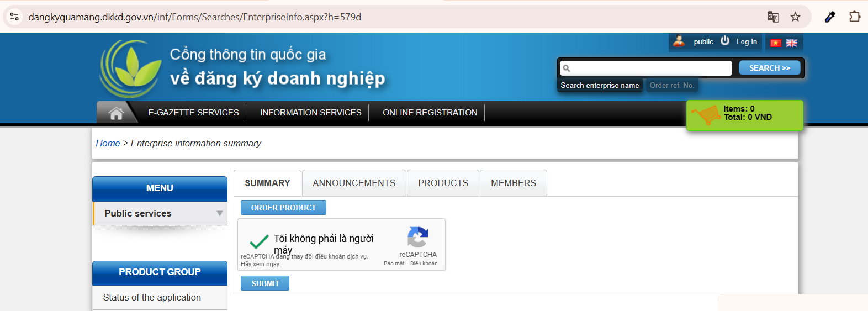The image size is (868, 311).
Task: Open the browser translate icon
Action: [x=773, y=17]
